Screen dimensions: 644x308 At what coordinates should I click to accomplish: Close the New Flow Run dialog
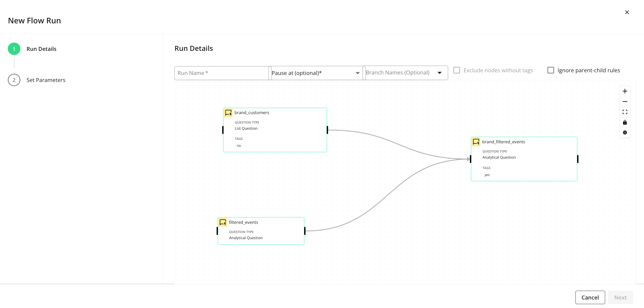click(627, 12)
